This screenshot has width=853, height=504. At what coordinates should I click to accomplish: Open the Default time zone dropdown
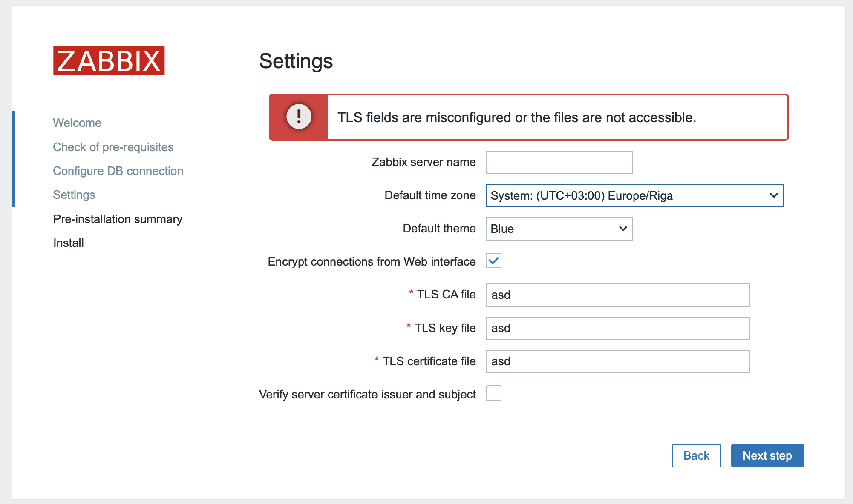click(x=634, y=195)
